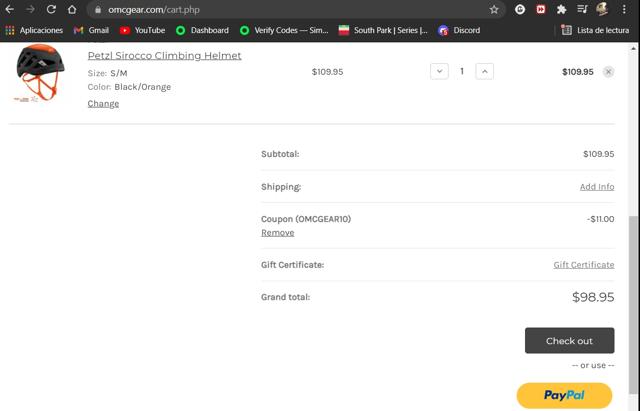The image size is (640, 411).
Task: Open the media control icon
Action: click(x=582, y=9)
